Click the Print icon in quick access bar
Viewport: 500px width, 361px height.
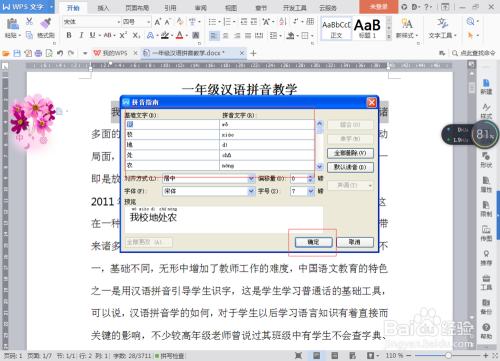click(x=38, y=53)
